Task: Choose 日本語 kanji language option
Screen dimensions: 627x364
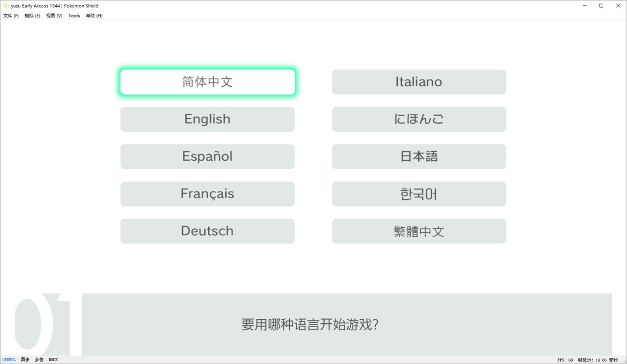Action: click(419, 157)
